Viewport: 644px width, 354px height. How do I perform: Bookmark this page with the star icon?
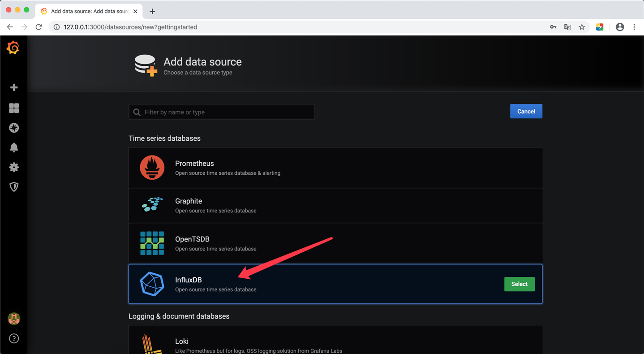point(582,27)
